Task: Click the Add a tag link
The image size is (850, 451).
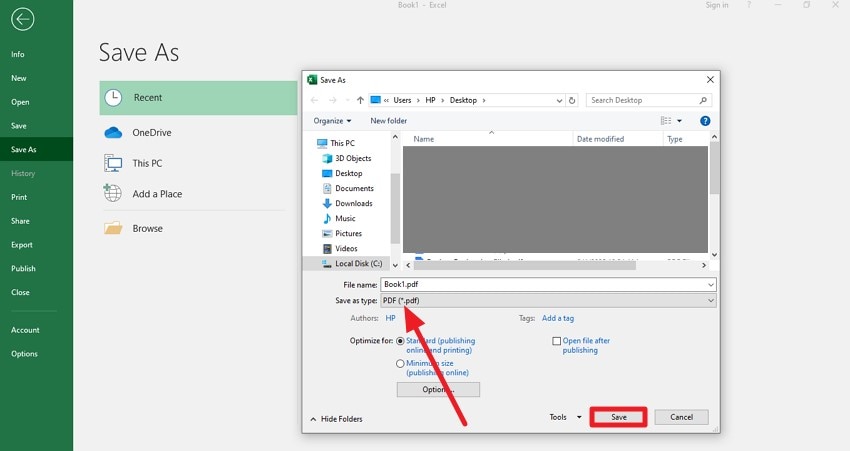Action: tap(558, 318)
